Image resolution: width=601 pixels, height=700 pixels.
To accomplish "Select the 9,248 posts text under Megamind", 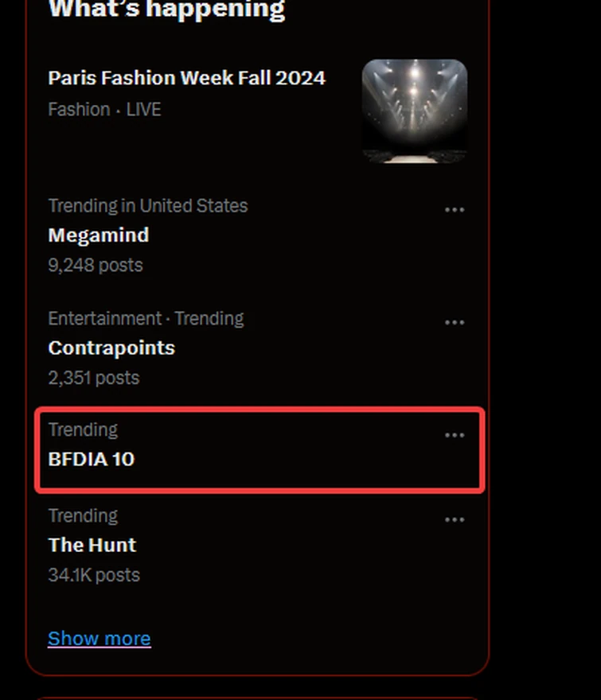I will pos(95,265).
